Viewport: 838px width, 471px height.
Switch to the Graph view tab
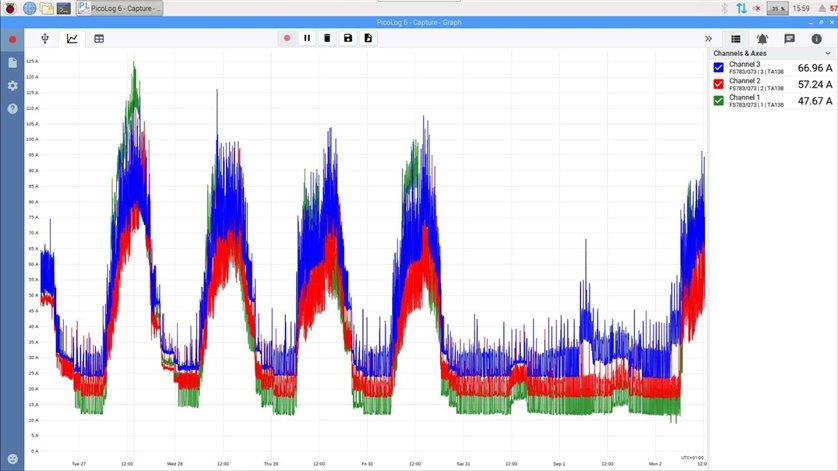[72, 39]
